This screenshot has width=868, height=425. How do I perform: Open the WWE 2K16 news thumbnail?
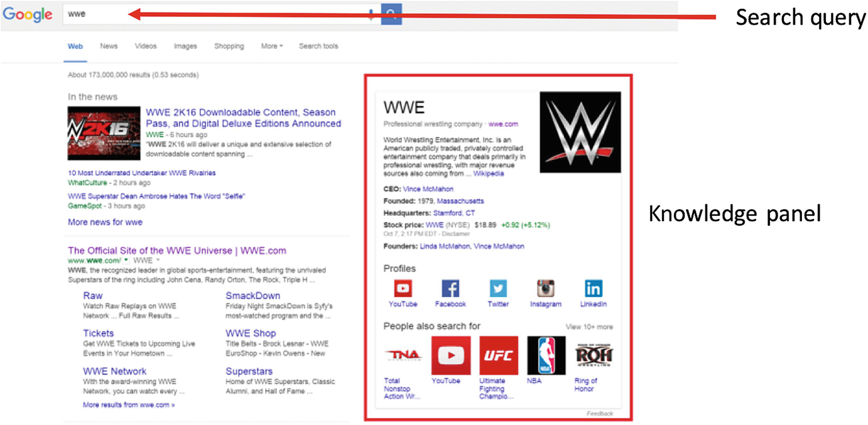pyautogui.click(x=104, y=133)
